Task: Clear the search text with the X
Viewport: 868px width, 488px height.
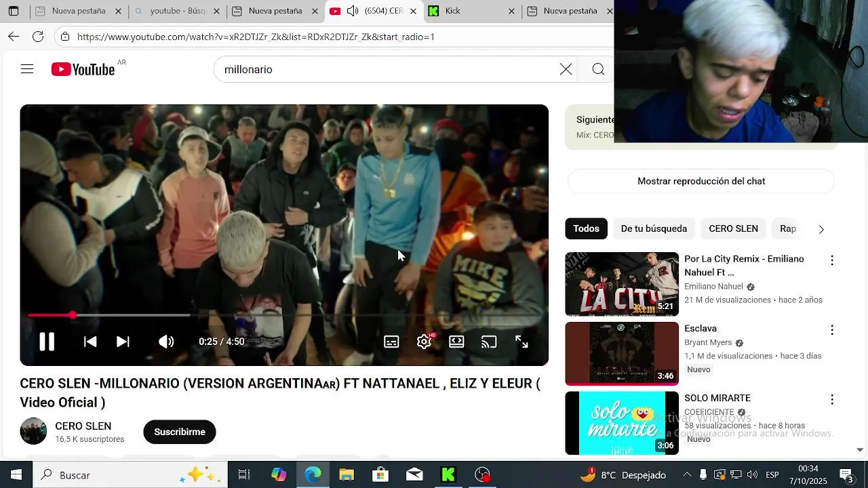Action: 566,69
